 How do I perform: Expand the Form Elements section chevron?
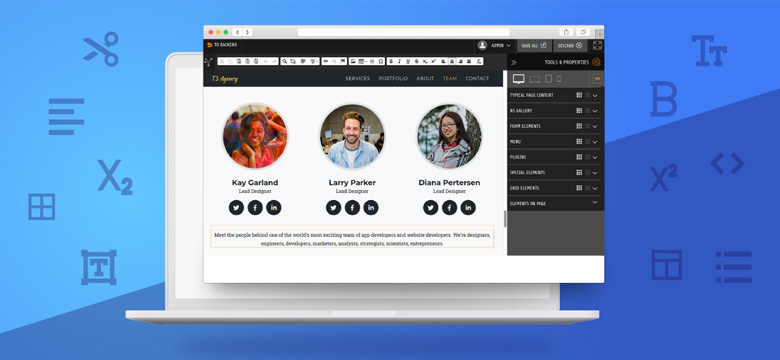pyautogui.click(x=595, y=126)
